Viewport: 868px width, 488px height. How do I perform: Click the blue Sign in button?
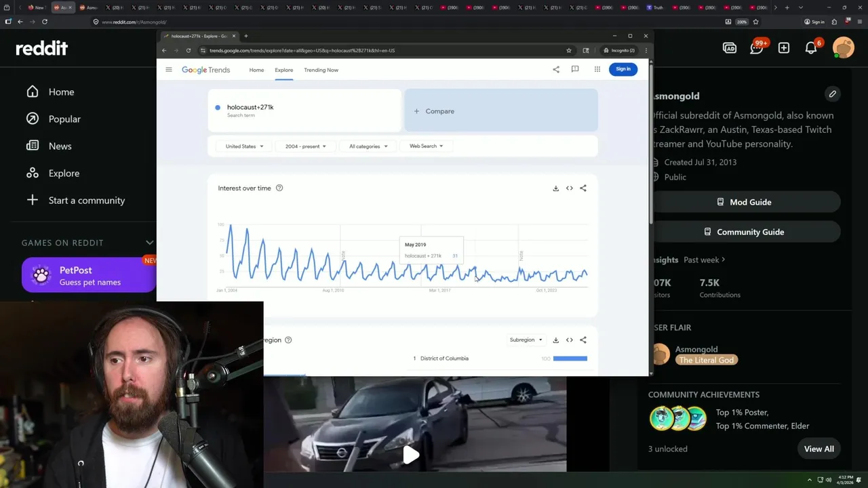coord(623,69)
